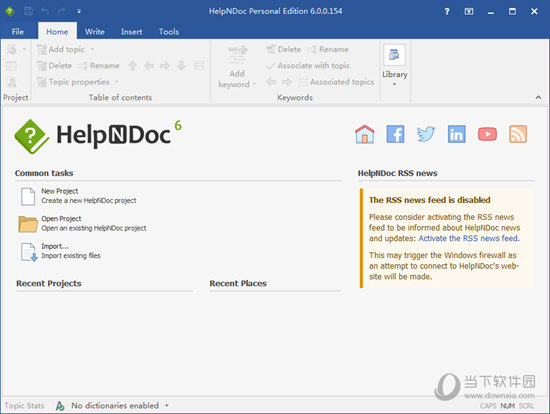
Task: Click the spell check dictionary icon
Action: [x=60, y=406]
